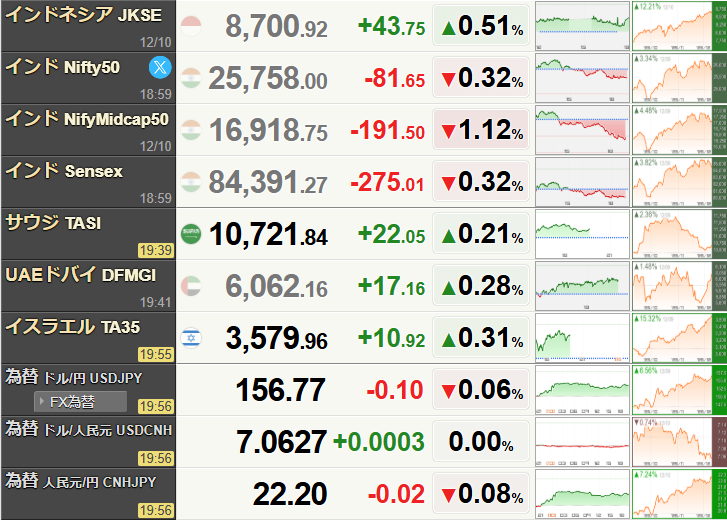Open the インド Nifty50 index link
This screenshot has height=520, width=727.
pyautogui.click(x=63, y=67)
